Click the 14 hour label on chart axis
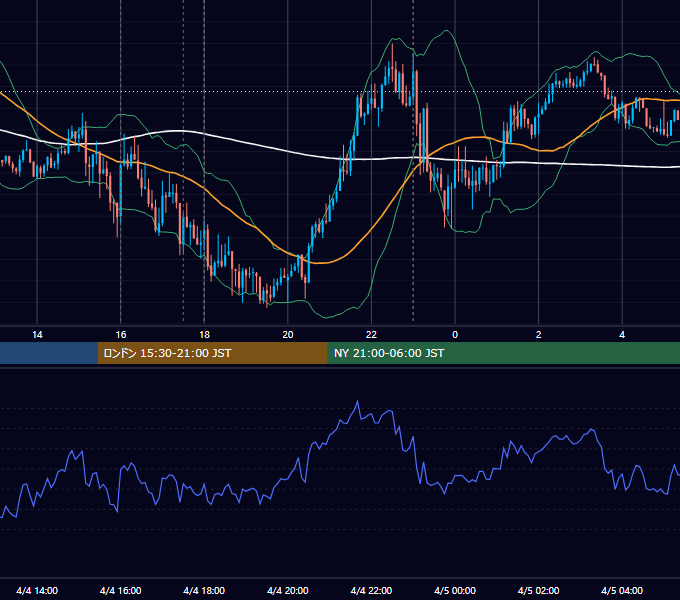Viewport: 680px width, 600px height. (37, 335)
